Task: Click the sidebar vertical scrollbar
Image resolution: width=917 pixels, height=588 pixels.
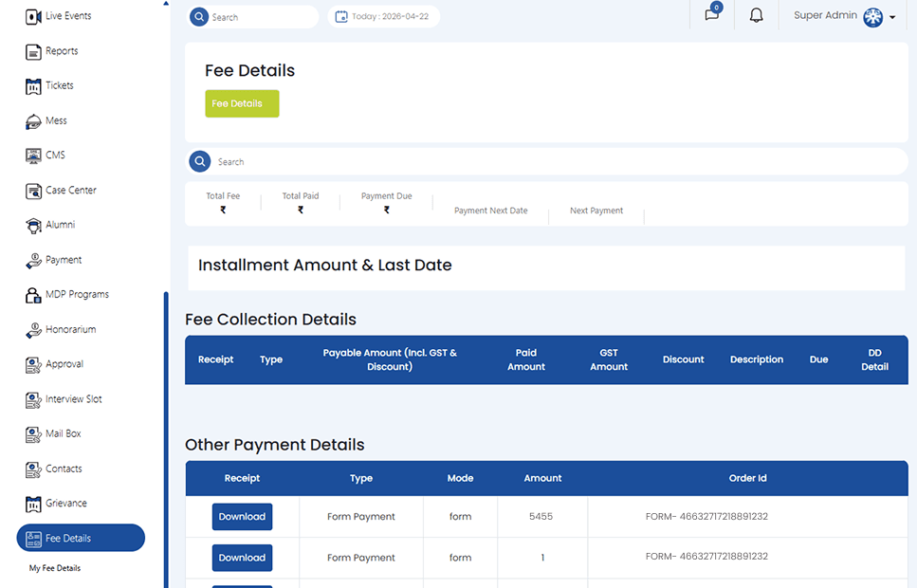Action: pos(166,439)
